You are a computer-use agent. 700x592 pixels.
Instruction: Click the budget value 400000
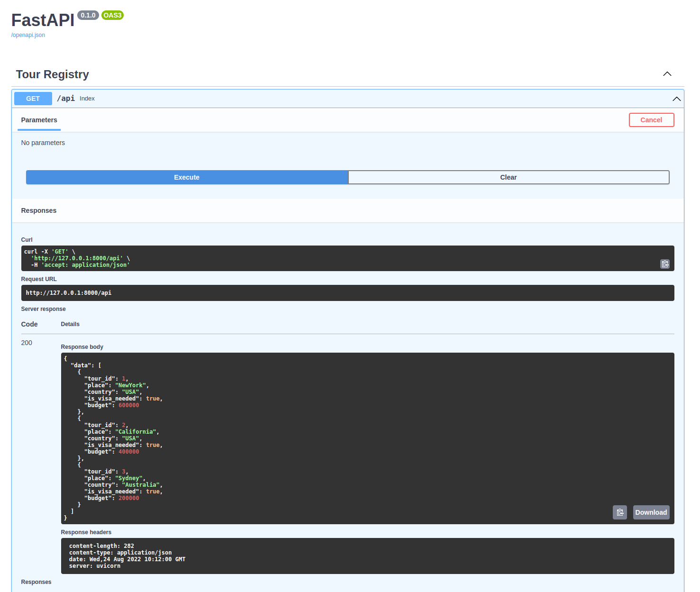tap(129, 452)
